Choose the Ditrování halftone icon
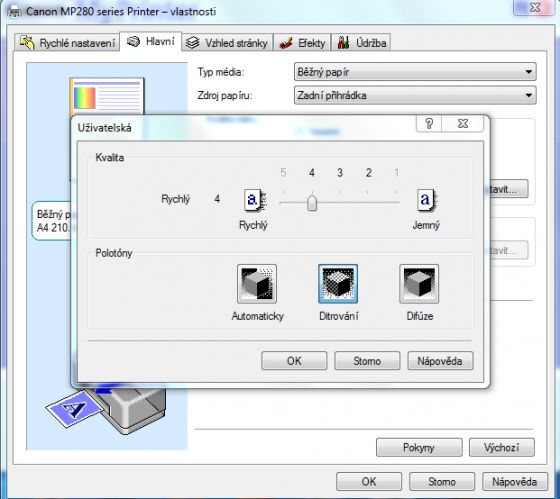The height and width of the screenshot is (499, 560). coord(338,284)
